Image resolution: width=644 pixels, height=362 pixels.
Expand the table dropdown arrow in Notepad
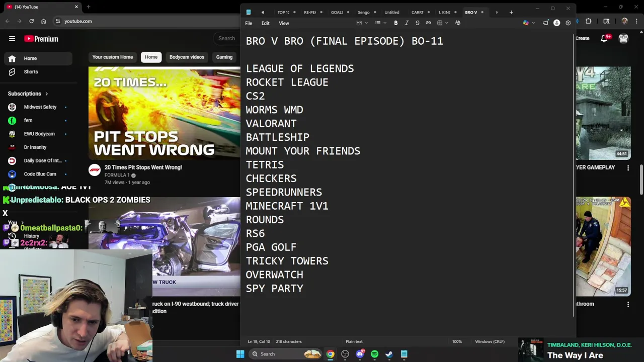(x=447, y=23)
